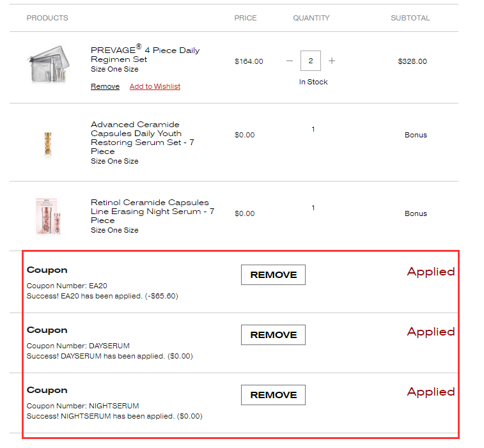
Task: Click the Applied status for NIGHTSERUM coupon
Action: coord(431,392)
